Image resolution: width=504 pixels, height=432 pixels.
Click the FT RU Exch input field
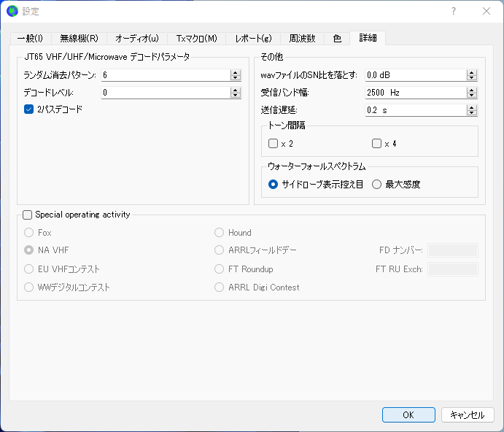tap(453, 269)
